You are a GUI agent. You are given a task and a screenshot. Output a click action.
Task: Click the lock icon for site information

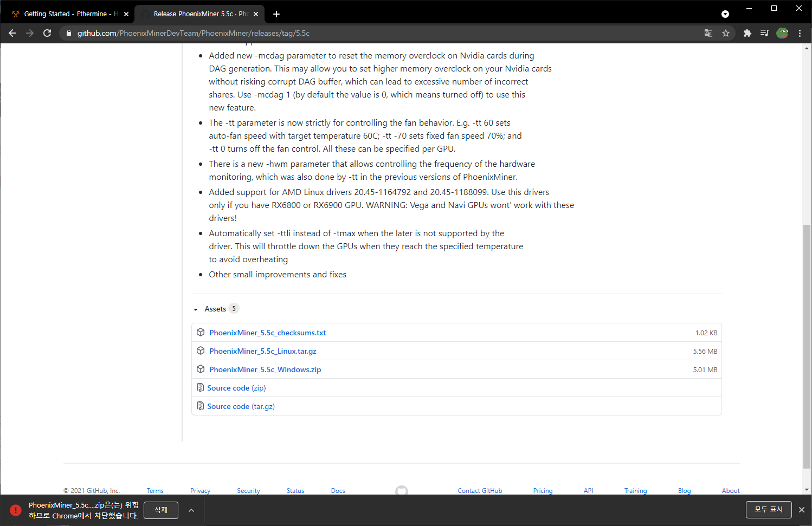(69, 33)
